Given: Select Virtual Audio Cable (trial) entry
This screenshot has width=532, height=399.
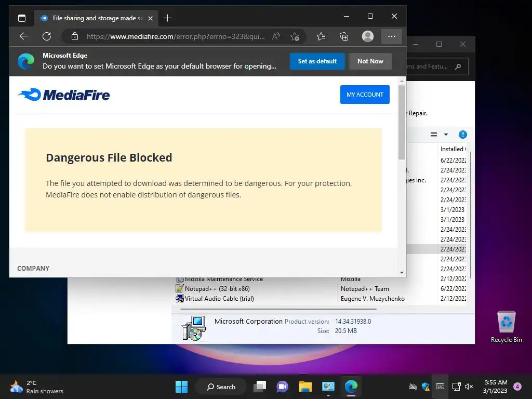Looking at the screenshot, I should [x=219, y=299].
